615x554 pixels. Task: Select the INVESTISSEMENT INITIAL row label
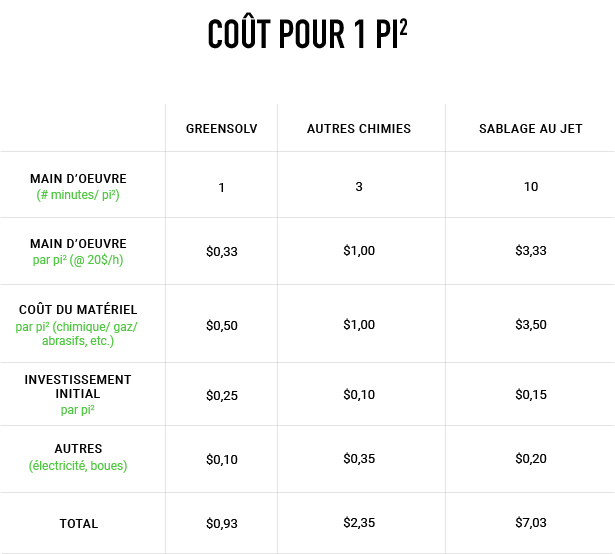tap(78, 387)
